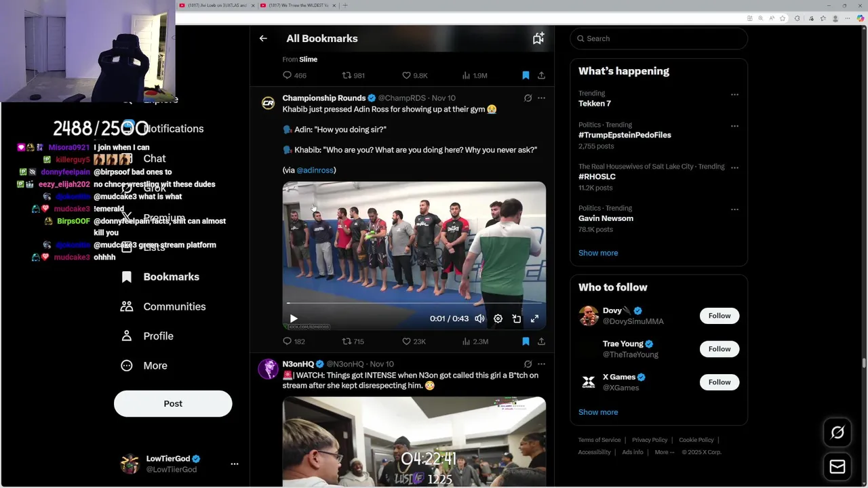Open the floating Messages envelope button
The image size is (868, 488).
pyautogui.click(x=837, y=467)
